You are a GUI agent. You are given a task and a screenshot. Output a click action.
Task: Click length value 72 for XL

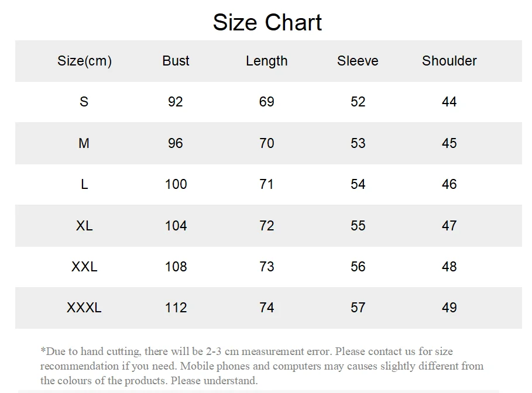click(x=267, y=226)
